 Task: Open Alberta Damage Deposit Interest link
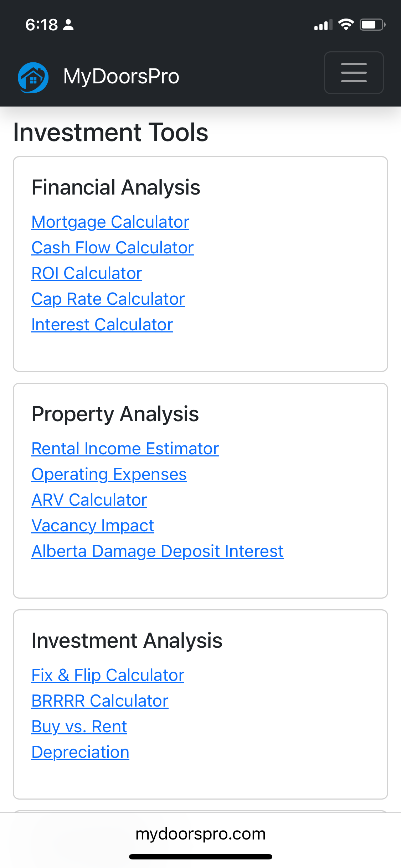pos(157,551)
